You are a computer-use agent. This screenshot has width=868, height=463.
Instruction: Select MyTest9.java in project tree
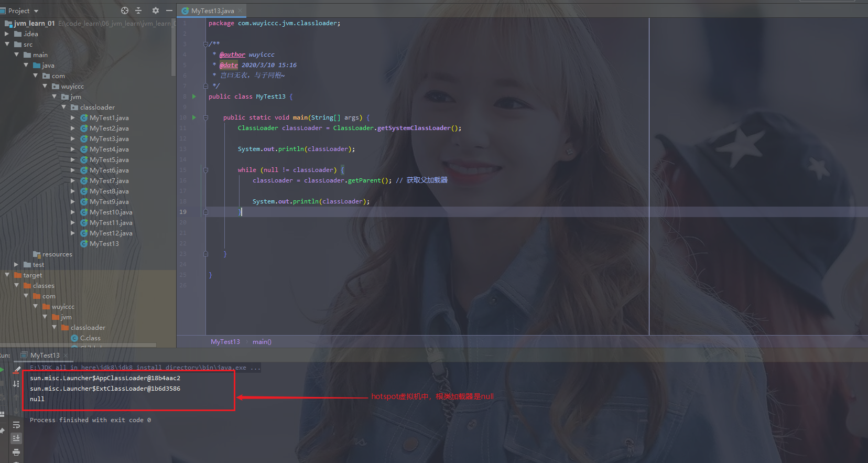click(109, 201)
